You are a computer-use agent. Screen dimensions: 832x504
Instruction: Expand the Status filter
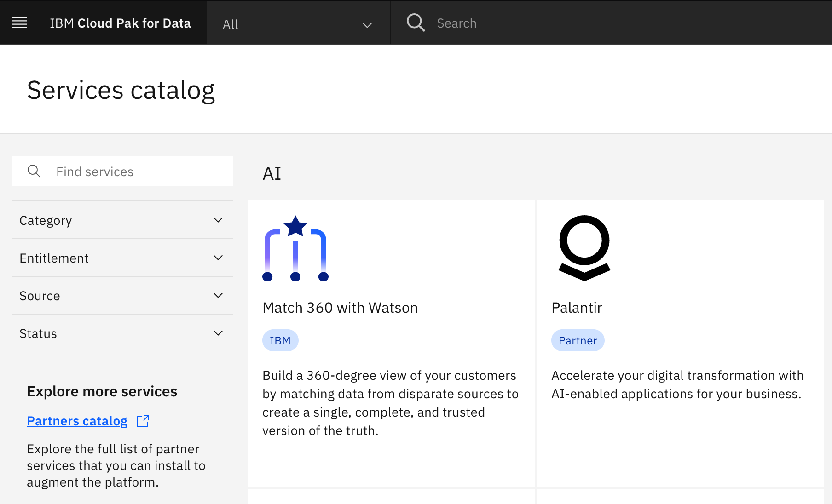[122, 333]
